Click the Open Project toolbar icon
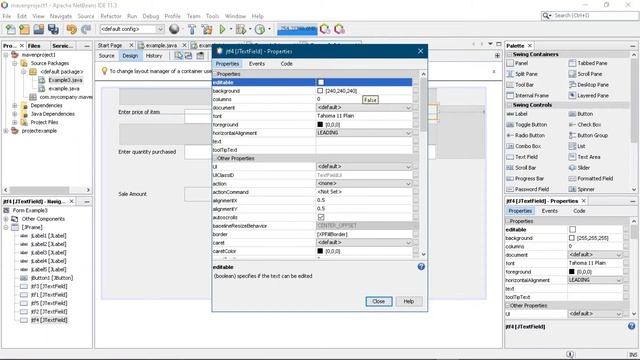Image resolution: width=640 pixels, height=360 pixels. tap(39, 29)
